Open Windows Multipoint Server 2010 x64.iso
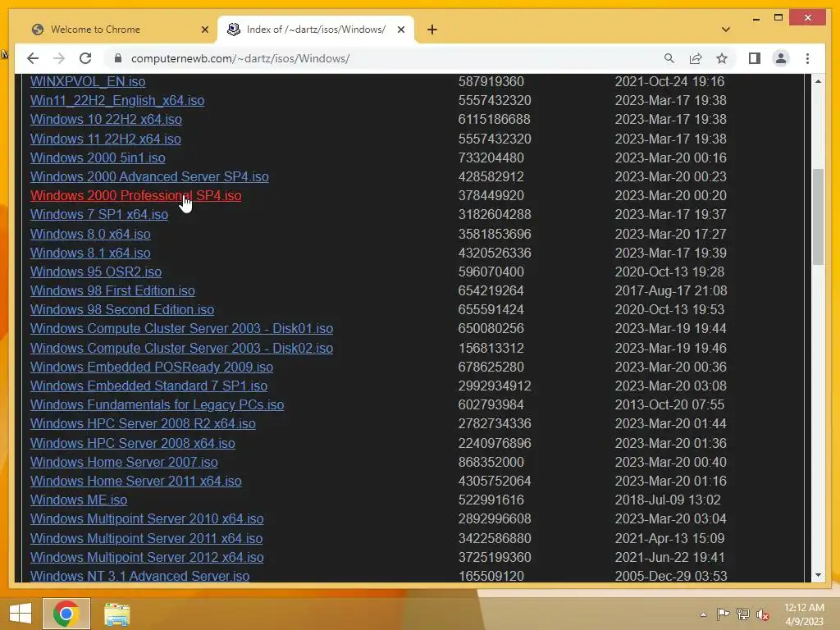 (x=147, y=518)
